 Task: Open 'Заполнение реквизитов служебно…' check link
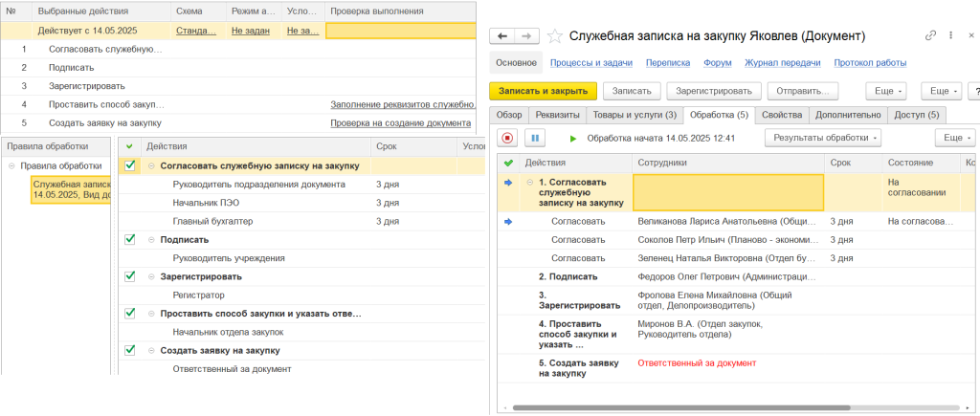(x=403, y=105)
